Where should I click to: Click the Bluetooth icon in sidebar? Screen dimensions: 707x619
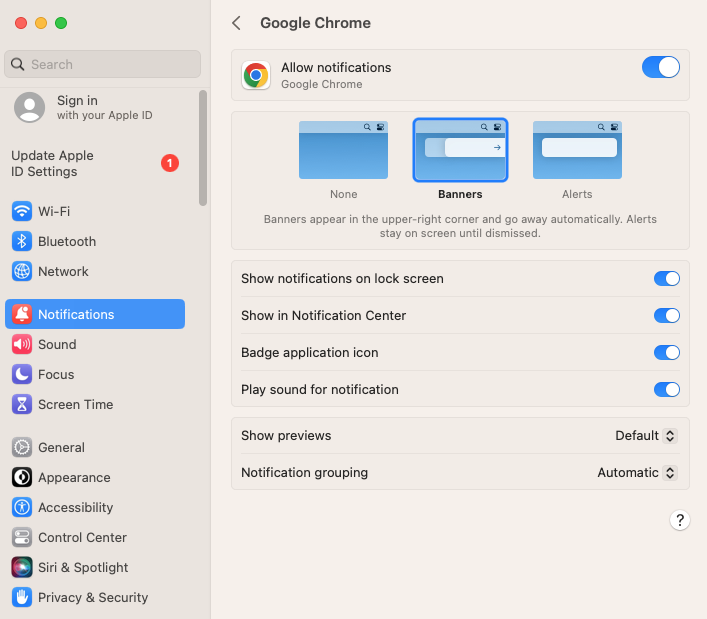coord(22,241)
